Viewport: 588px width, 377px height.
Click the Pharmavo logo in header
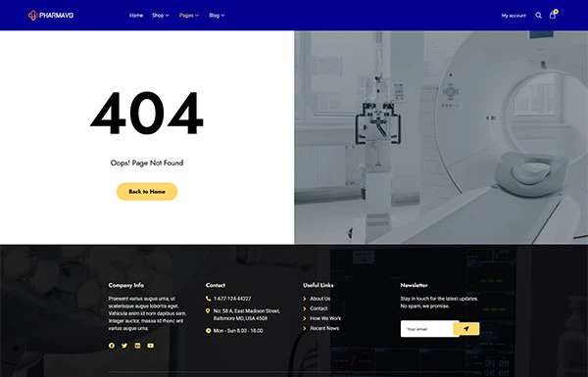pos(51,16)
